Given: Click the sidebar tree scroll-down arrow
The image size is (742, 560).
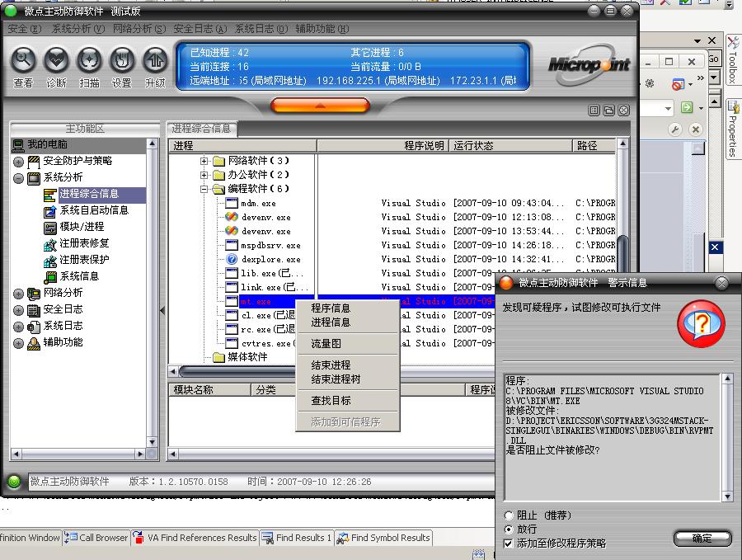Looking at the screenshot, I should coord(152,442).
